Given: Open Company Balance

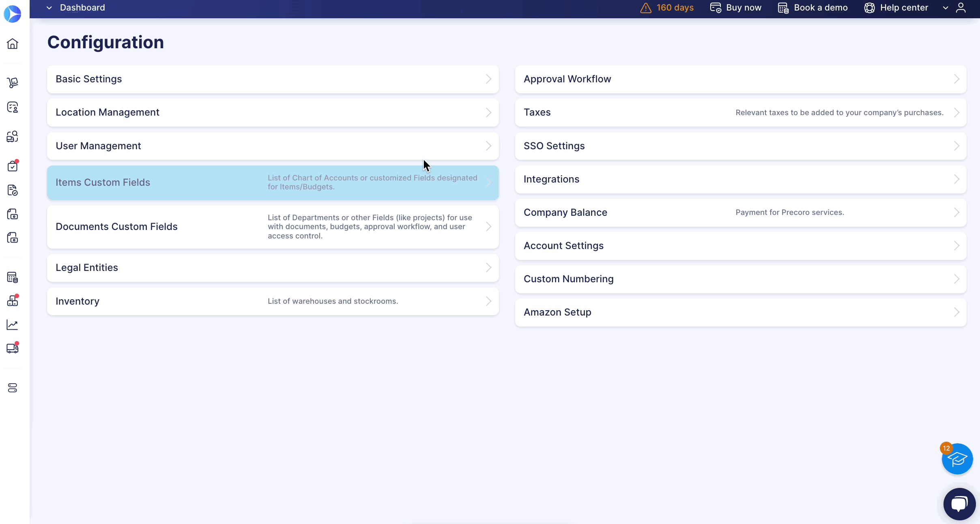Looking at the screenshot, I should point(741,213).
